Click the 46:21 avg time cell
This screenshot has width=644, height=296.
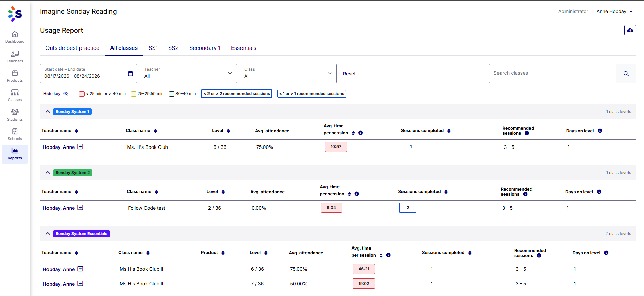364,269
